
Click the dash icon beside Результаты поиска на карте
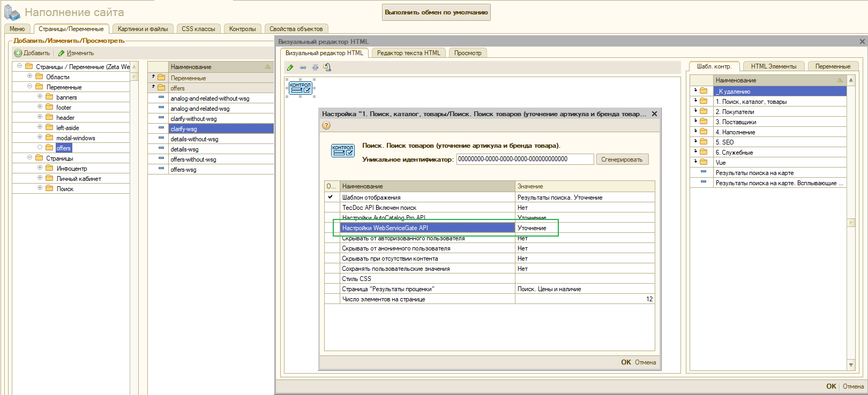tap(704, 172)
